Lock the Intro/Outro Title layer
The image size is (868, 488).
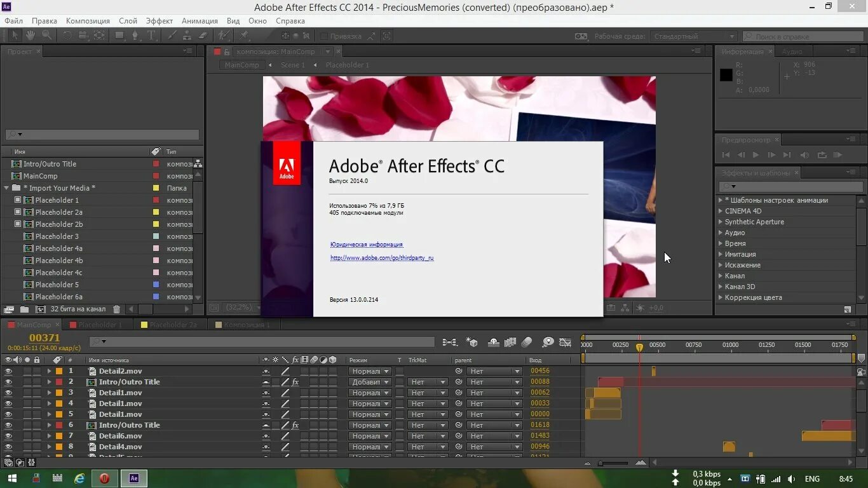(x=37, y=382)
